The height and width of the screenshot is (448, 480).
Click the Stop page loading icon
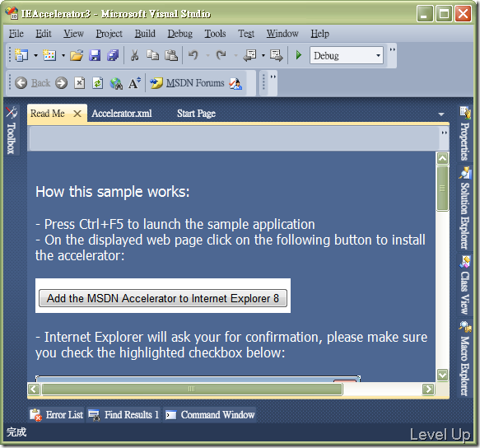pyautogui.click(x=79, y=83)
